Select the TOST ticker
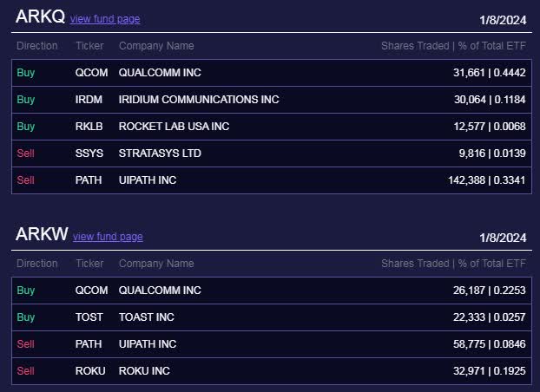Image resolution: width=540 pixels, height=392 pixels. [x=89, y=317]
